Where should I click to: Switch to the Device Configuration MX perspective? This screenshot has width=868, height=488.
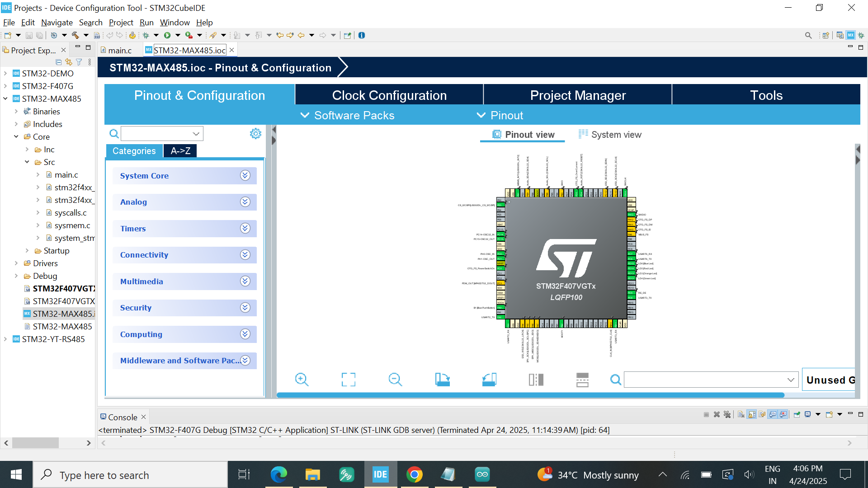(x=851, y=35)
